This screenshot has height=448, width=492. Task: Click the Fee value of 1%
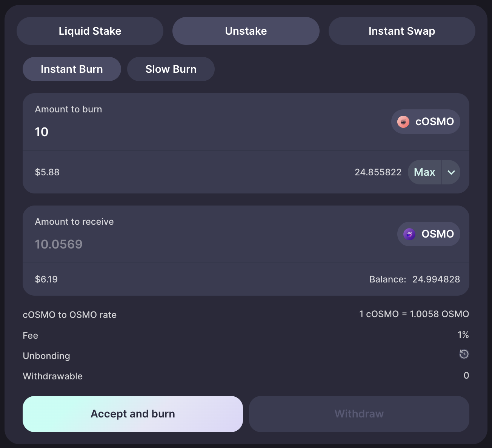[x=463, y=335]
